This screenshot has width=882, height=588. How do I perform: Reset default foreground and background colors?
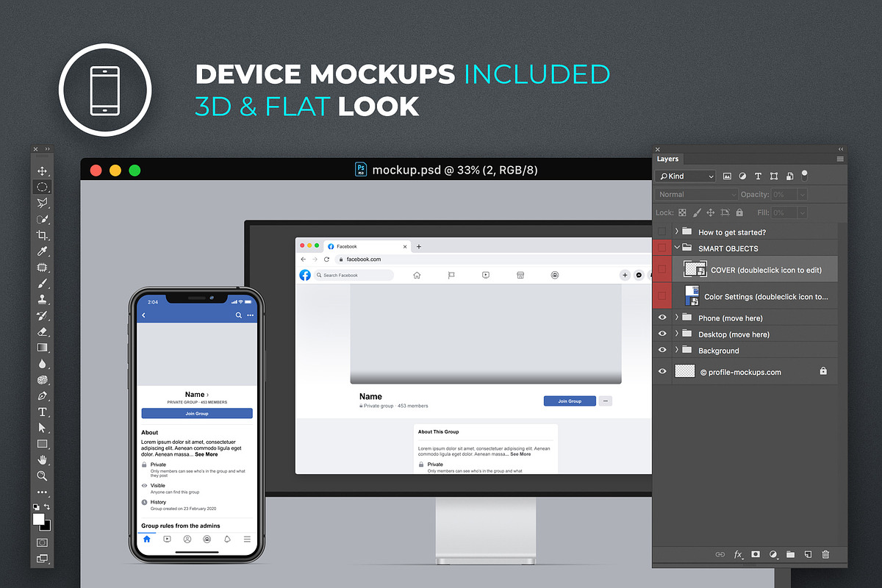(37, 507)
